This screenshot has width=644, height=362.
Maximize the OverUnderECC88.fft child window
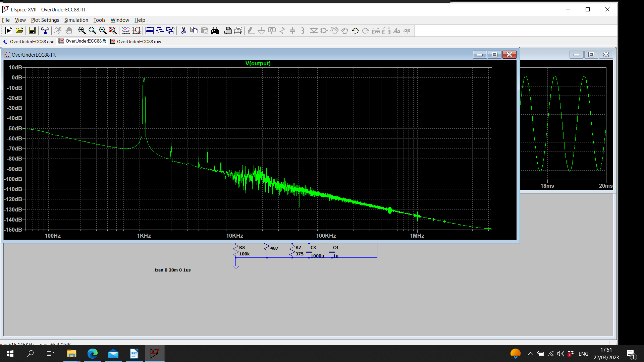494,55
